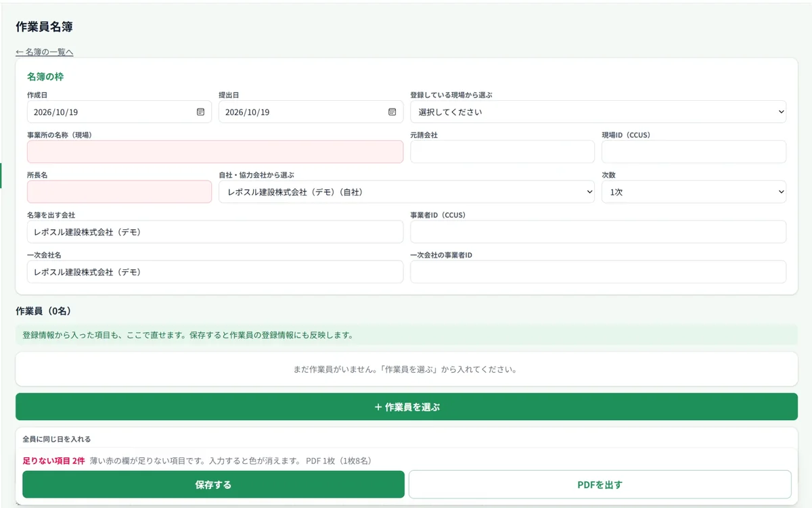Click ＋ 作業員を選ぶ button
The image size is (812, 508).
[407, 407]
